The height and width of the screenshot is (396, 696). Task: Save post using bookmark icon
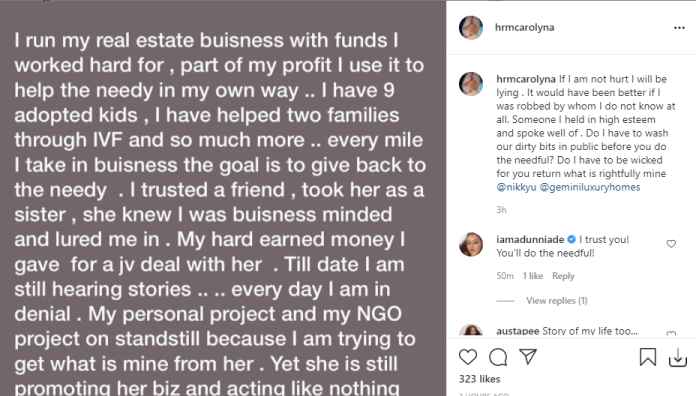(648, 357)
